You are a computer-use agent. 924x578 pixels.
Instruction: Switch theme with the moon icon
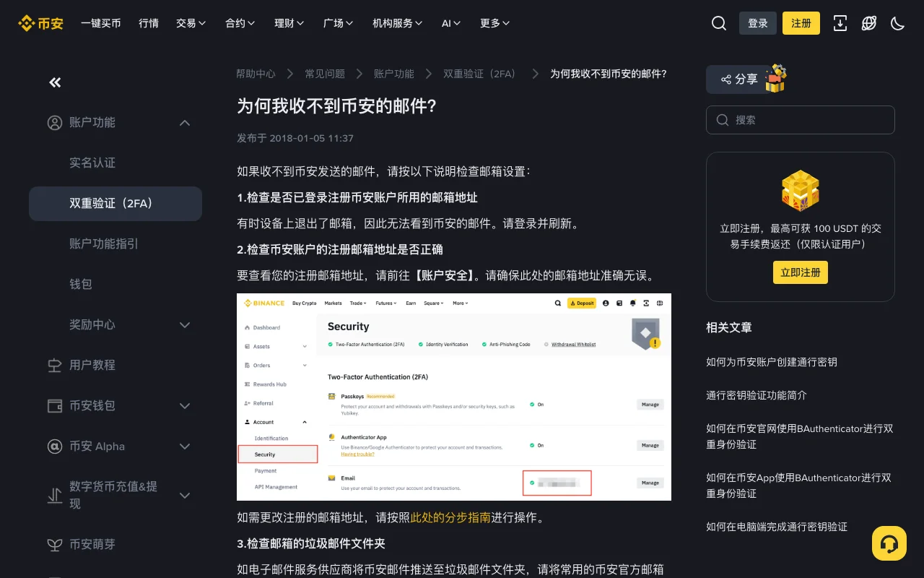[x=898, y=23]
